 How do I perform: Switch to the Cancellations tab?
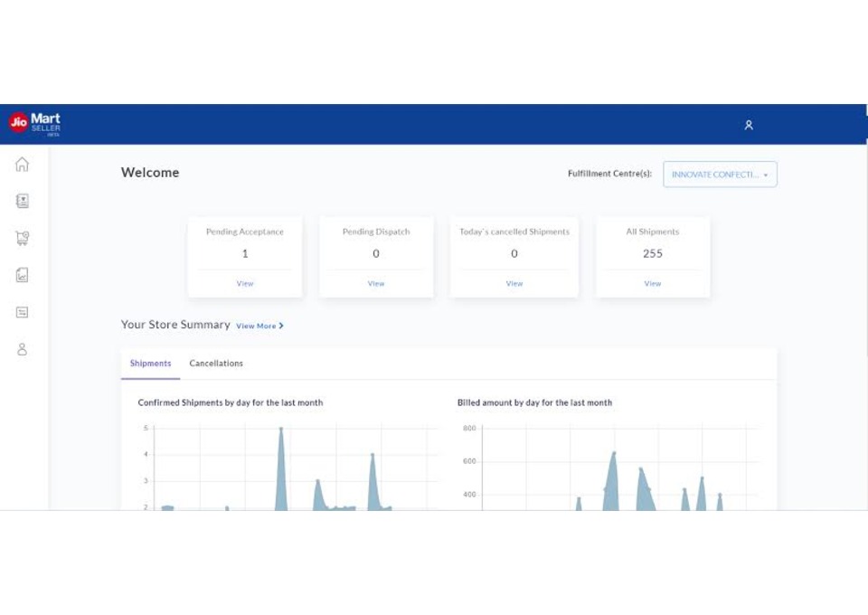pyautogui.click(x=216, y=364)
